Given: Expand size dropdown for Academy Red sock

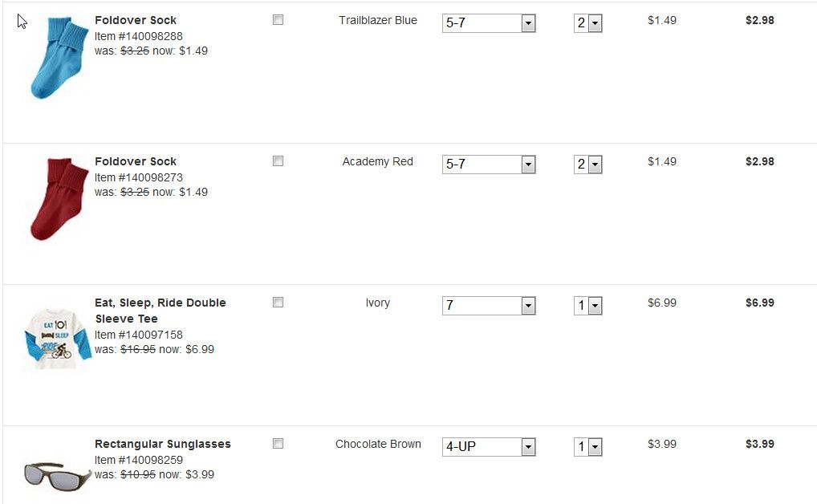Looking at the screenshot, I should pos(489,165).
